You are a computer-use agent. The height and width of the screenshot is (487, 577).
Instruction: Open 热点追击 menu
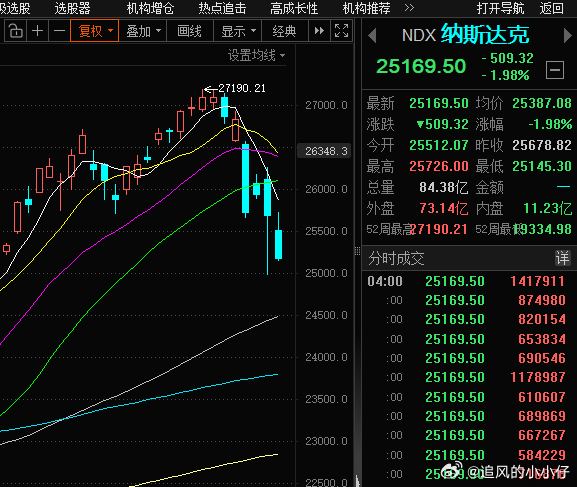pos(222,8)
